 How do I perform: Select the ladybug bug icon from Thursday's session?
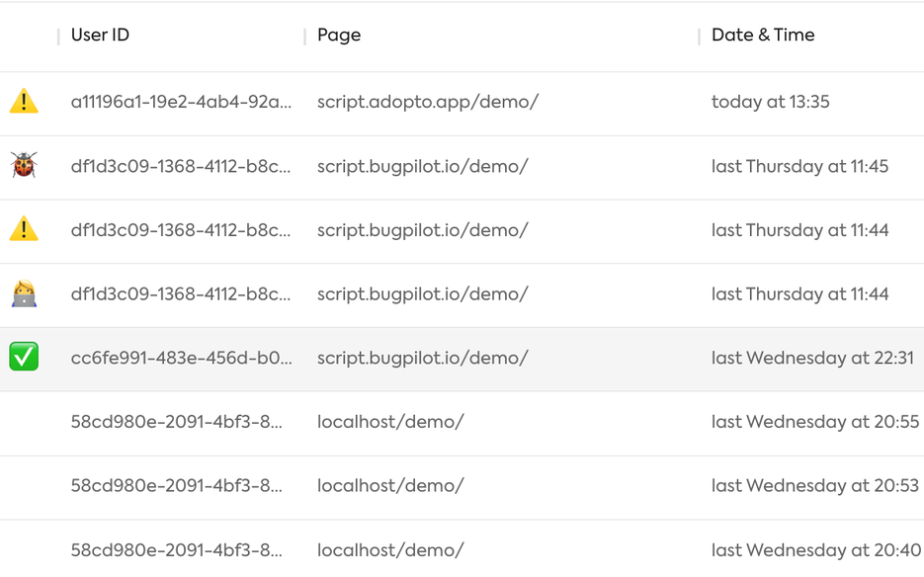coord(23,165)
